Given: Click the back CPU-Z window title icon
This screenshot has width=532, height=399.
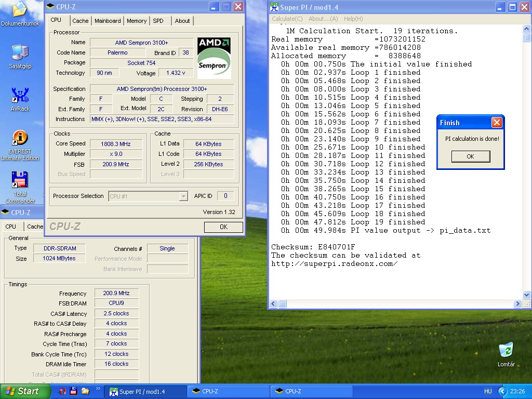Looking at the screenshot, I should tap(5, 212).
